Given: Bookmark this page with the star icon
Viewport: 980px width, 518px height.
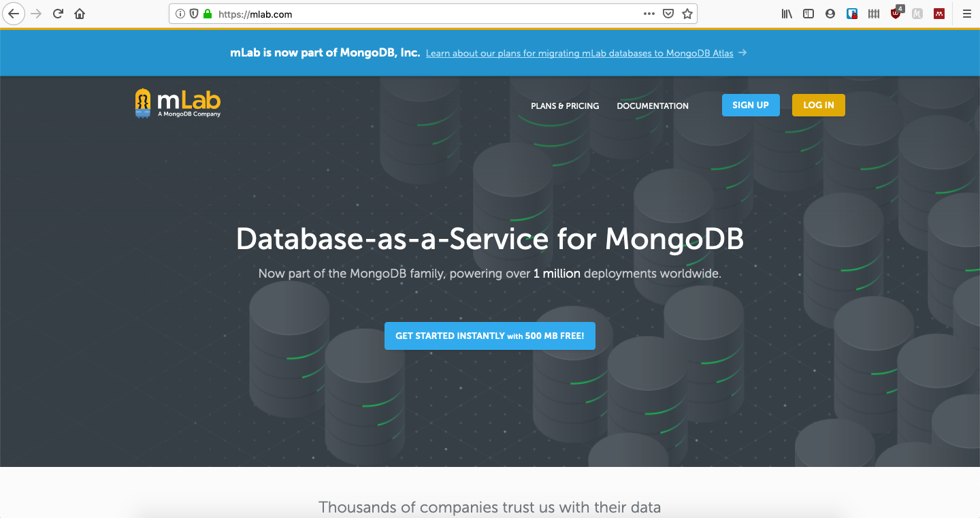Looking at the screenshot, I should (687, 14).
